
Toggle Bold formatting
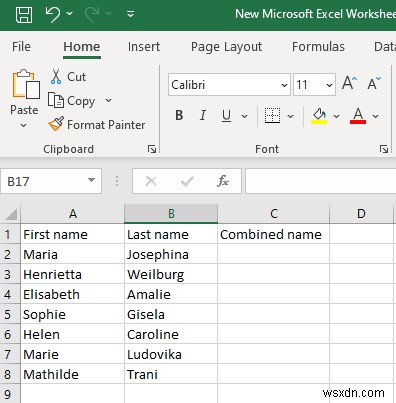pyautogui.click(x=179, y=116)
